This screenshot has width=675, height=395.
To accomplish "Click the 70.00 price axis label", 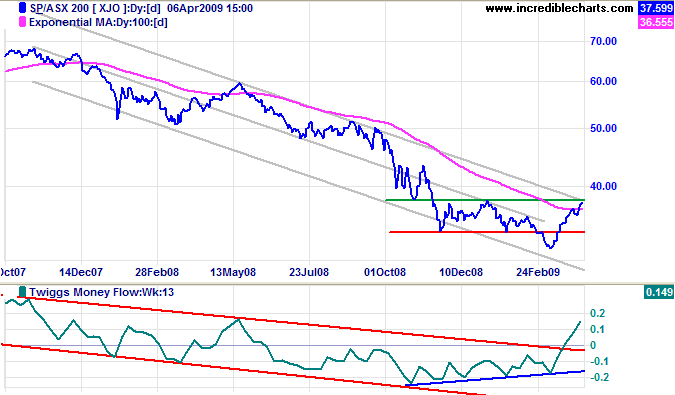I will click(x=603, y=41).
